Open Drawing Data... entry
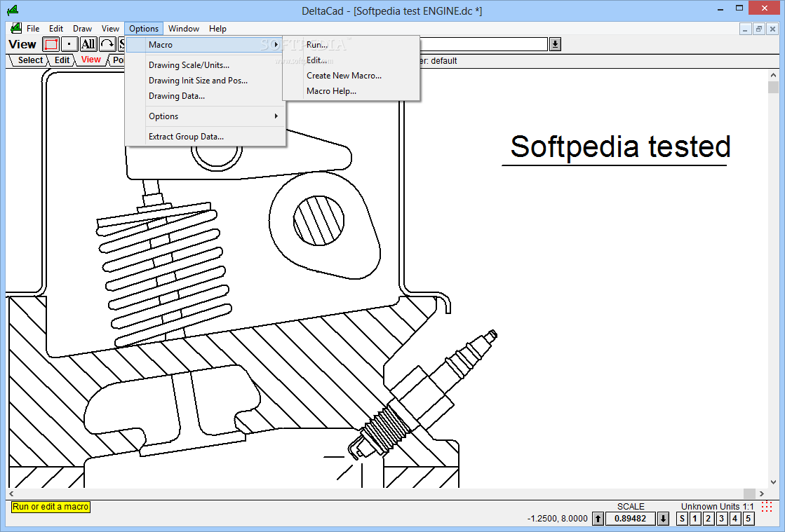This screenshot has width=785, height=532. (205, 96)
